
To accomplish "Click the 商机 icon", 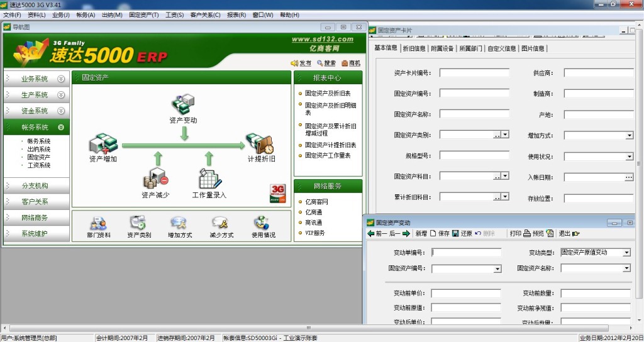I will (345, 63).
